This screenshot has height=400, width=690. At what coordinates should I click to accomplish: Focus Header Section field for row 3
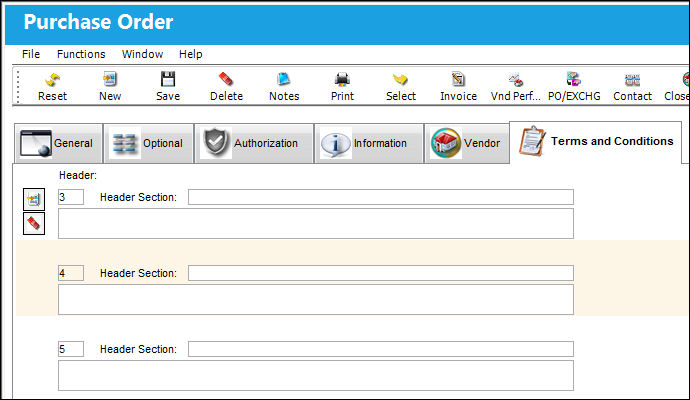tap(381, 197)
